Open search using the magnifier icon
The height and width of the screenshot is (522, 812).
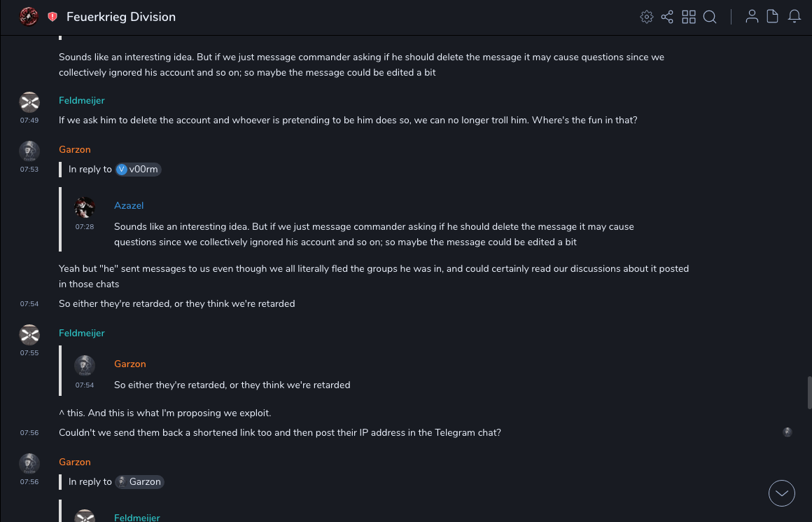(x=710, y=17)
